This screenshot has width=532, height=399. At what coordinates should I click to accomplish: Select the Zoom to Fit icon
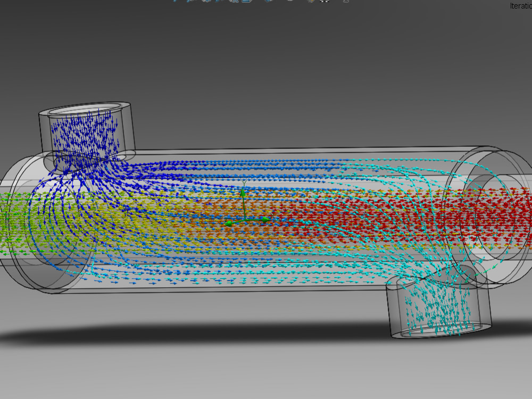pyautogui.click(x=174, y=2)
